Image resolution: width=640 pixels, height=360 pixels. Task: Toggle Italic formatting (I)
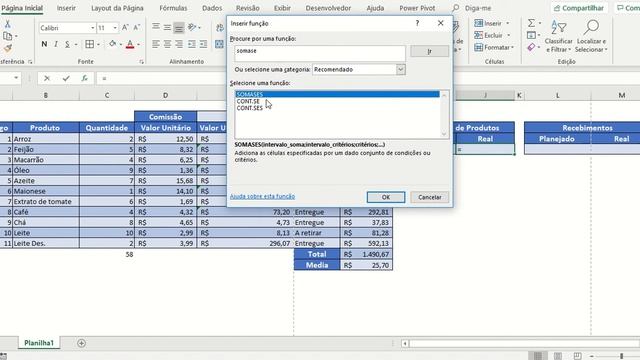pyautogui.click(x=56, y=44)
